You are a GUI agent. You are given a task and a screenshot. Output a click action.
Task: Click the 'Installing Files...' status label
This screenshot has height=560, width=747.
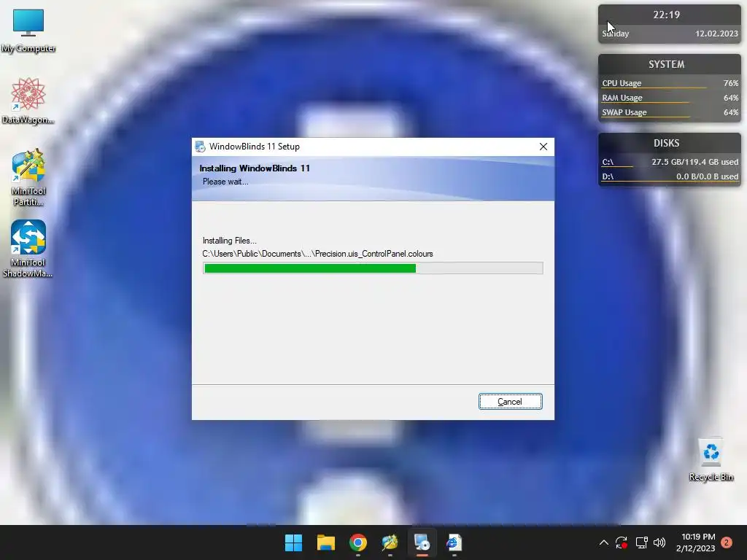(229, 241)
